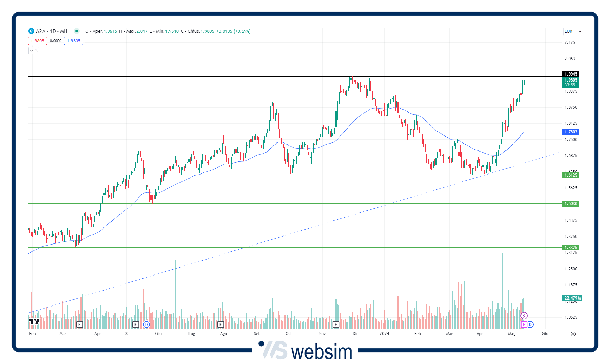Select the green 1.6125 support level label
This screenshot has width=610, height=364.
point(571,175)
